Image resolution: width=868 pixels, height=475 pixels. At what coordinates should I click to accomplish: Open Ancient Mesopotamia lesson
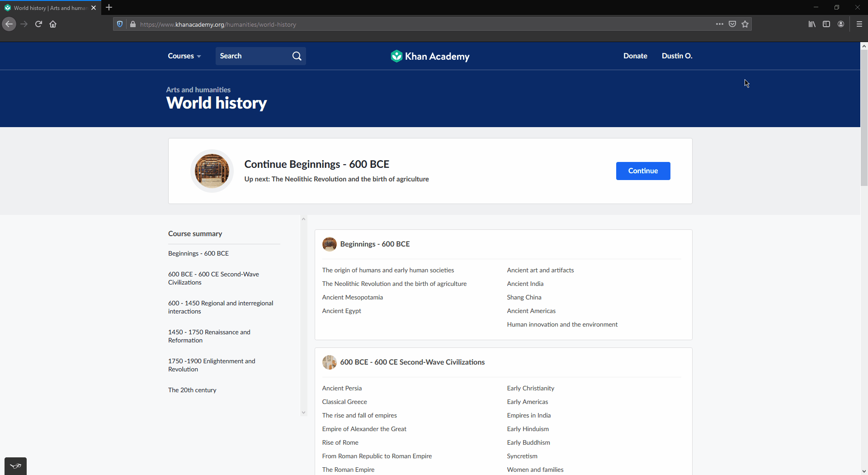[x=352, y=297]
